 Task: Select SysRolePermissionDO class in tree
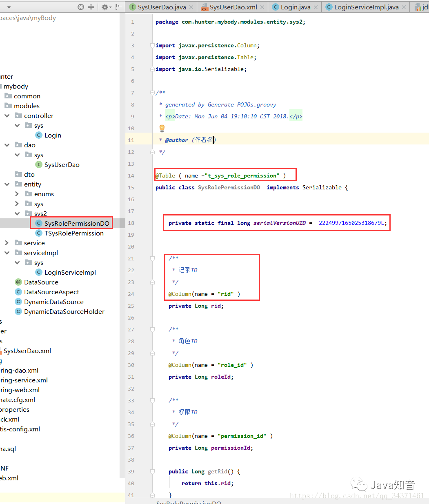(77, 224)
